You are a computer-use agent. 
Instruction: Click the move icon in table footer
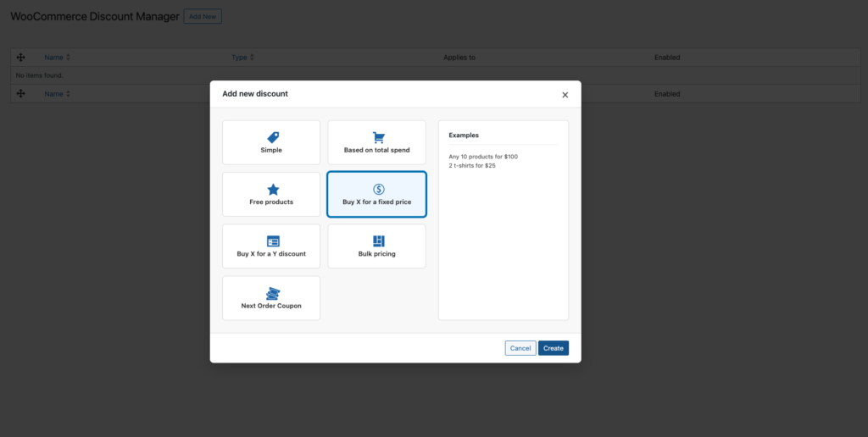pyautogui.click(x=21, y=93)
